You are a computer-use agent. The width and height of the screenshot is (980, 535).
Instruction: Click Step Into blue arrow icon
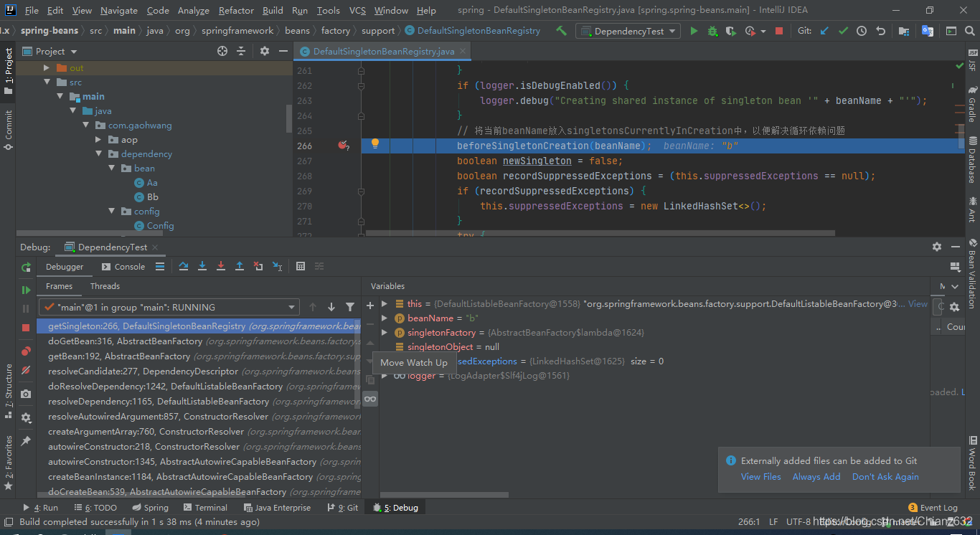(x=202, y=266)
